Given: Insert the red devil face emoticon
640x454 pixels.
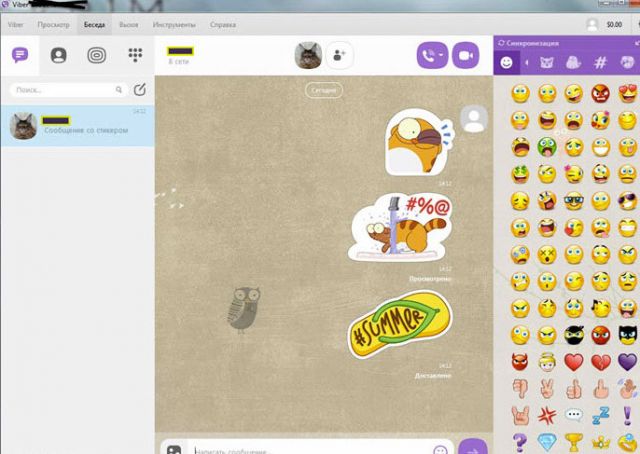Looking at the screenshot, I should click(520, 362).
